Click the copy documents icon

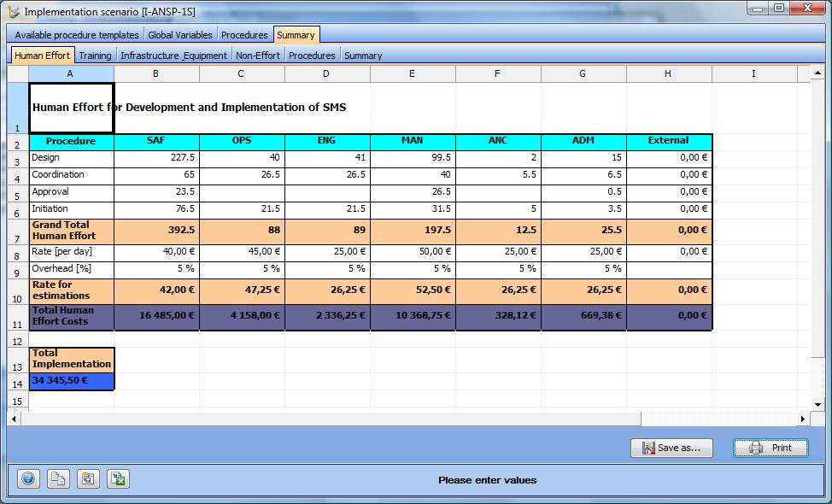coord(58,479)
